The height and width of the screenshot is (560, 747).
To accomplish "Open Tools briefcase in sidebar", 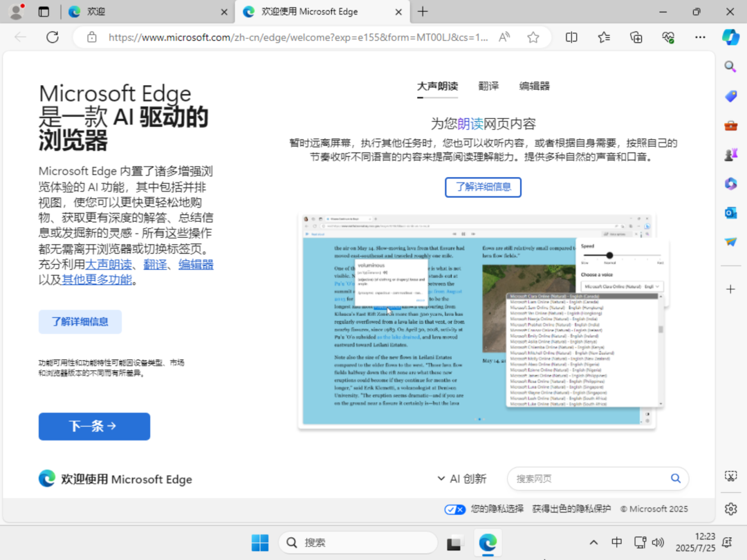I will (730, 126).
